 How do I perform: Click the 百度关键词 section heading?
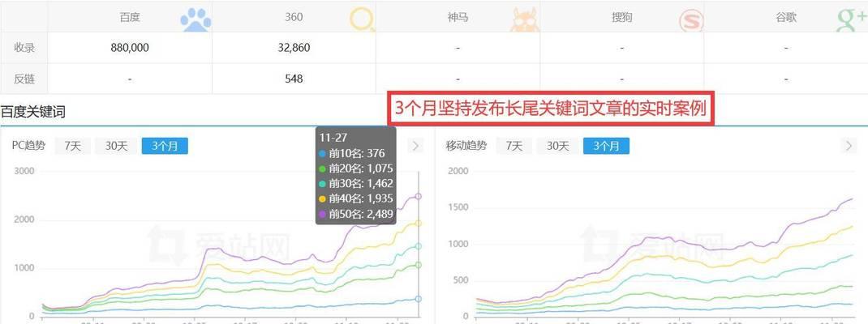(33, 112)
